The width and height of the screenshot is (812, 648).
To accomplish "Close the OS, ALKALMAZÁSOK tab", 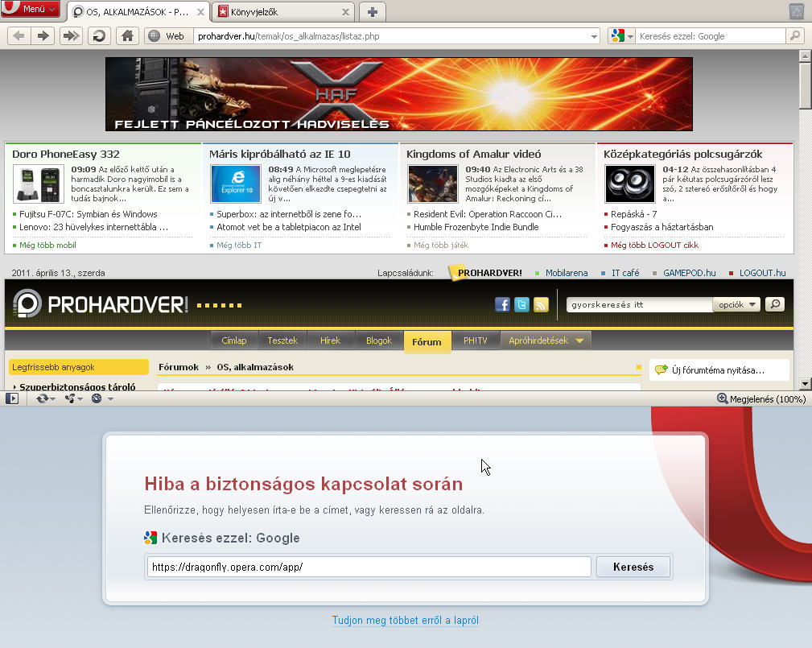I will point(200,12).
